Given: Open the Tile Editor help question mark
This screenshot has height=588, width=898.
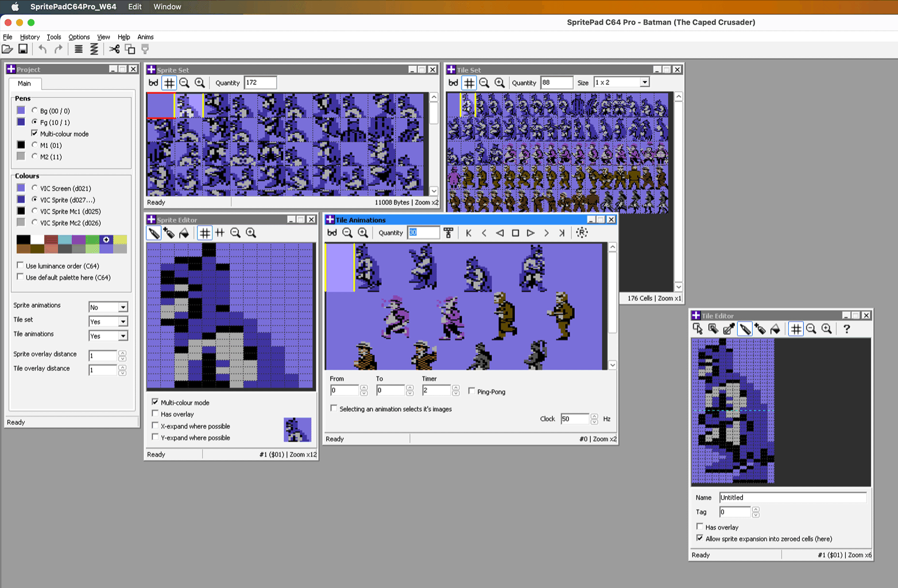Looking at the screenshot, I should 846,328.
